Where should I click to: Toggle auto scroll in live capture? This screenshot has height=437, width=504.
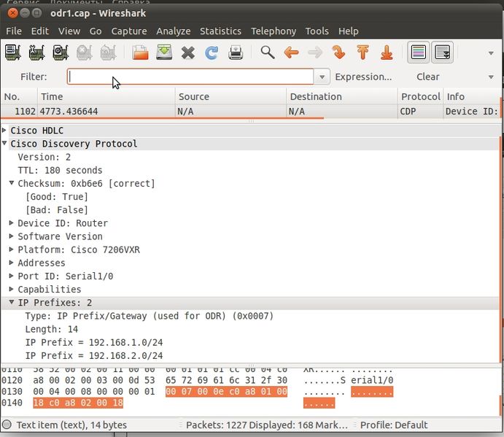(442, 52)
